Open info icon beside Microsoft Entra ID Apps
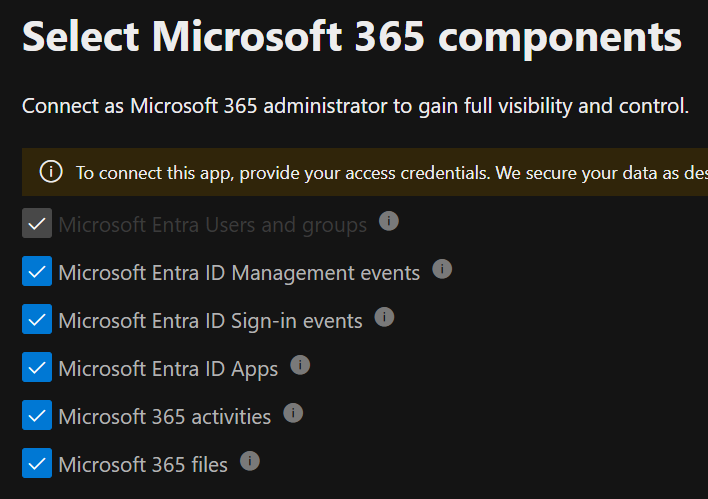Screen dimensions: 708x499 tap(300, 365)
